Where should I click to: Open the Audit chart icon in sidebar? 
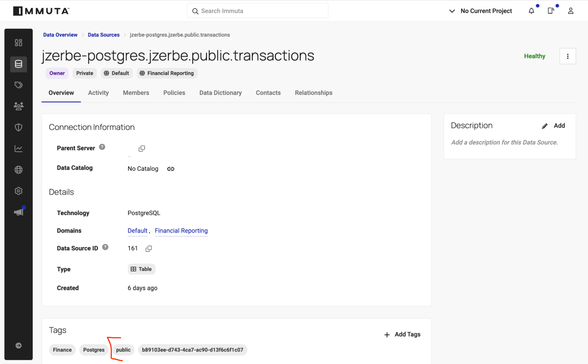pyautogui.click(x=19, y=149)
